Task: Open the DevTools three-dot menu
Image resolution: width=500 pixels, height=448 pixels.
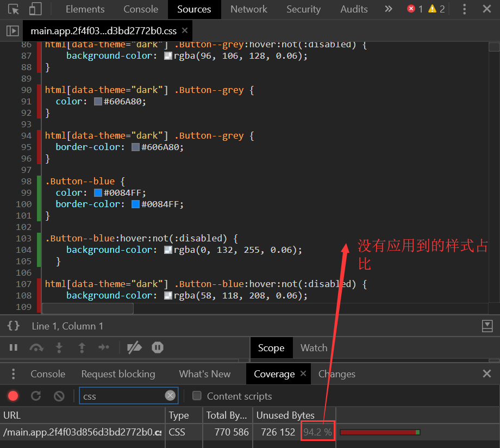Action: click(464, 9)
